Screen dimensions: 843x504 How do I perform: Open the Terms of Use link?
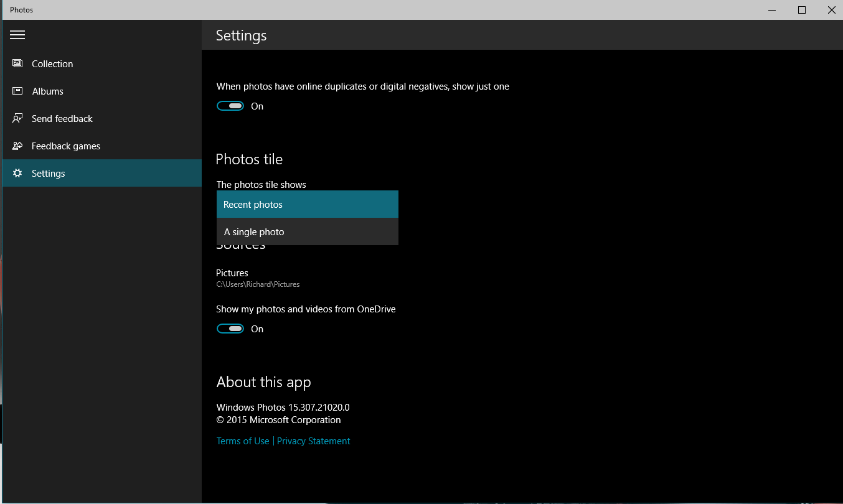pyautogui.click(x=243, y=441)
